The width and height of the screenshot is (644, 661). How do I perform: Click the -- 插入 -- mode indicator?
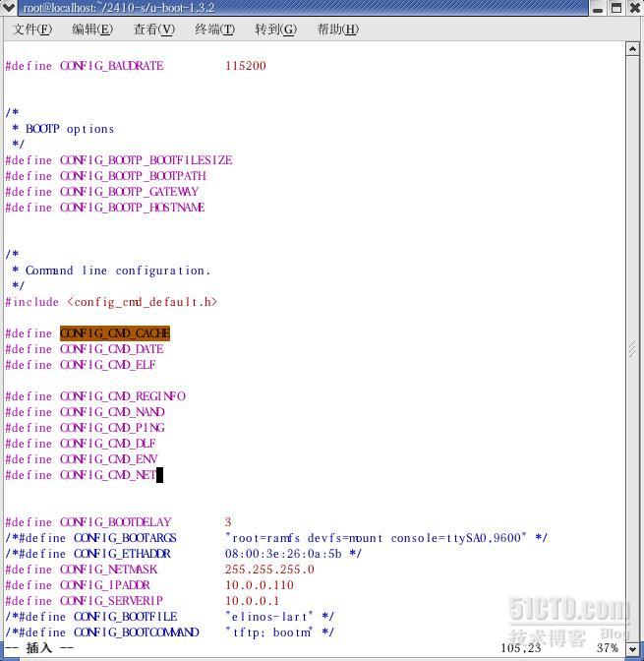coord(39,648)
